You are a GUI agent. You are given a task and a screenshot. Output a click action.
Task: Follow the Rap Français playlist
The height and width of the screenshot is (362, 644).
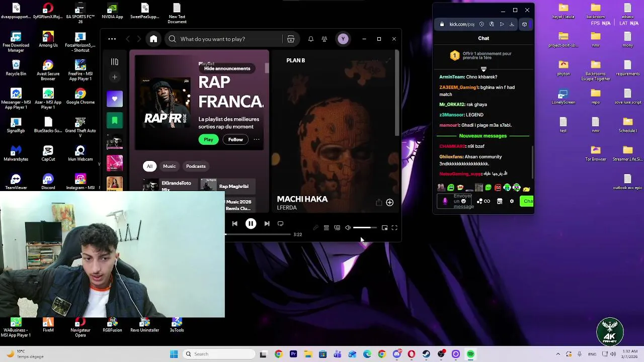235,139
